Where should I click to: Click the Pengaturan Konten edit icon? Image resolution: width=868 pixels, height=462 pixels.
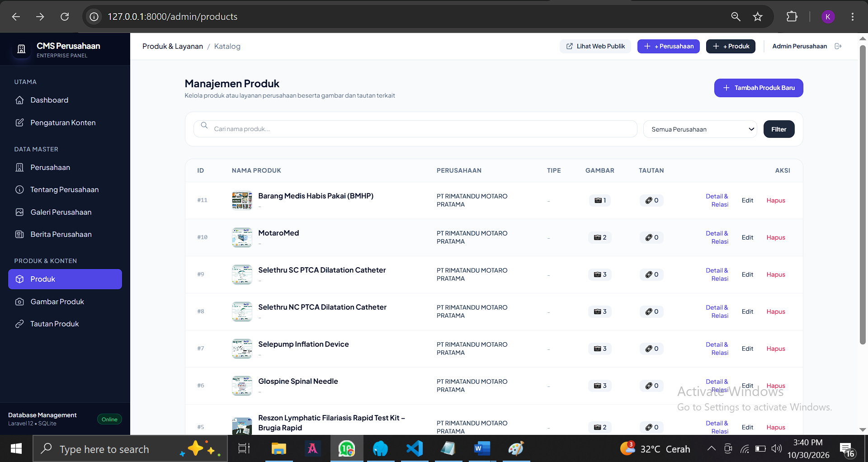(19, 123)
